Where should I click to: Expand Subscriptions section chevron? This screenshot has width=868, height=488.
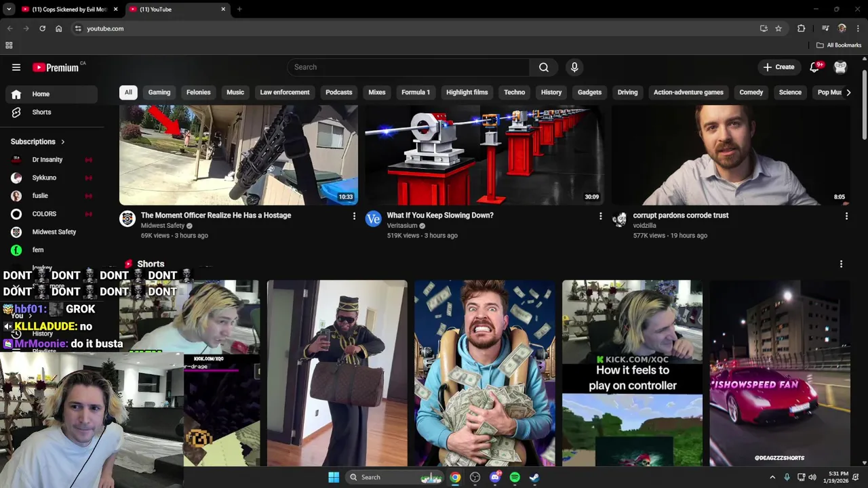62,142
